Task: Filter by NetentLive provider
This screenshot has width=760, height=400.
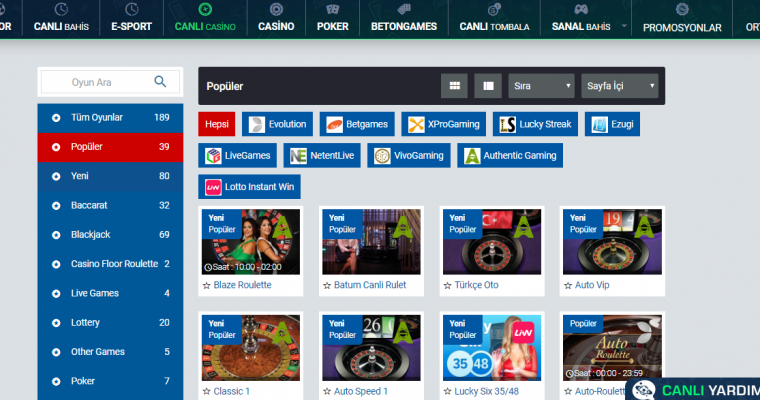Action: 322,156
